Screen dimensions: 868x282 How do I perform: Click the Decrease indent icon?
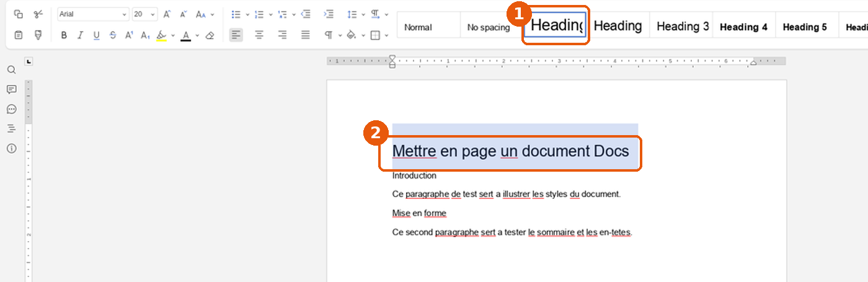pos(306,14)
